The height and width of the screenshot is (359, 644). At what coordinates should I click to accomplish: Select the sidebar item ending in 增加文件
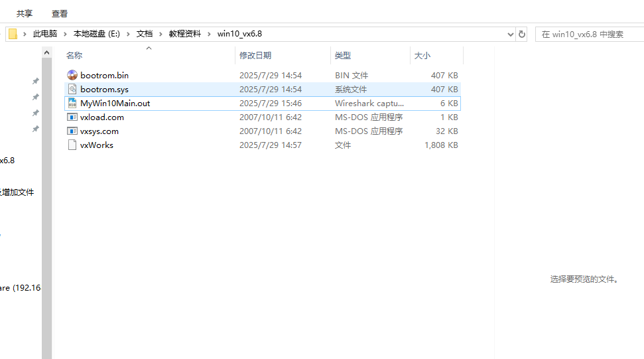[17, 192]
